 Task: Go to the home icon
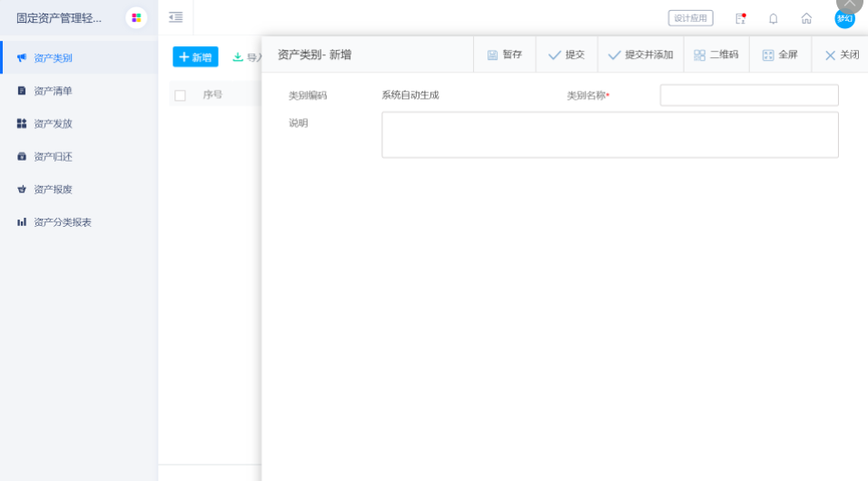[x=806, y=18]
